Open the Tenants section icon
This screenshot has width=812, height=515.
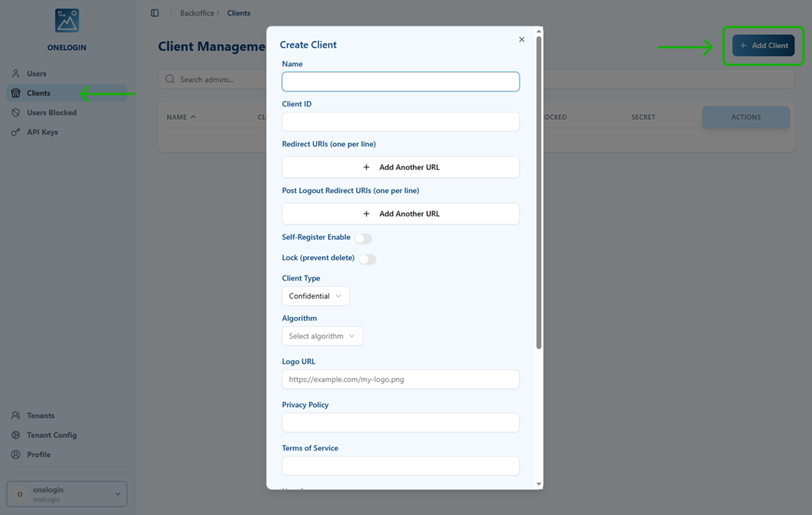[16, 415]
